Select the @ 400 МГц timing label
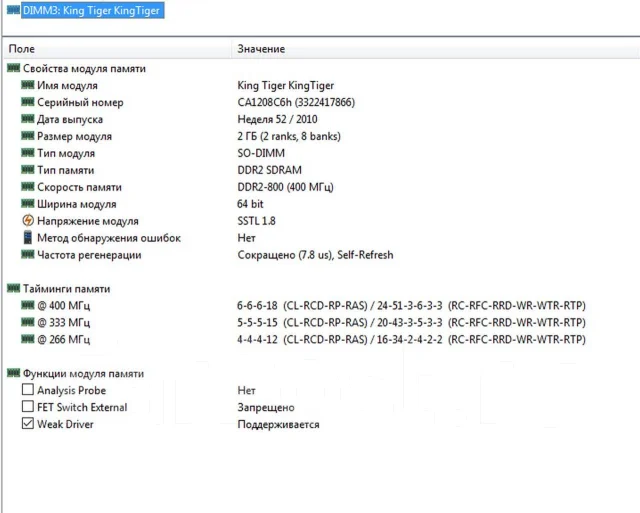This screenshot has height=513, width=640. [63, 306]
